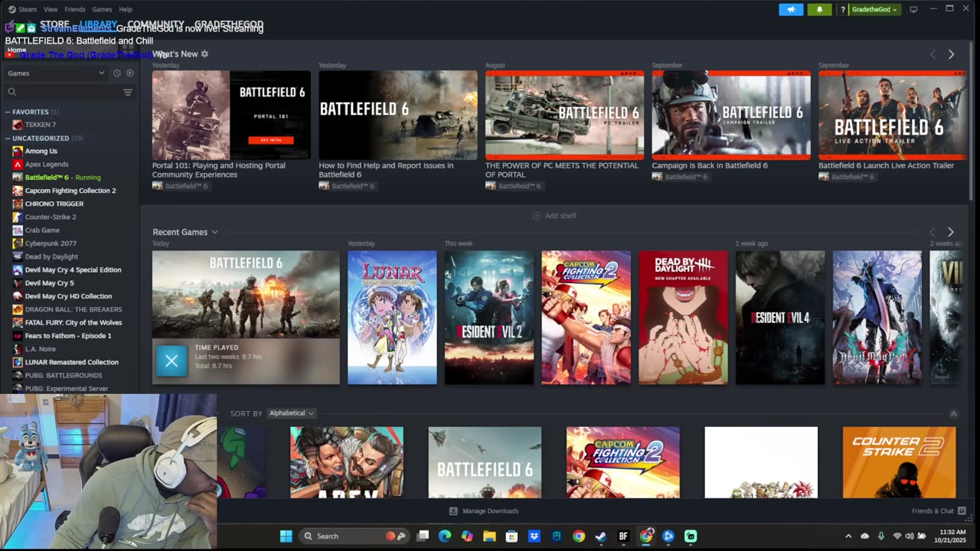Collapse the Uncategorized category
This screenshot has width=980, height=551.
click(8, 139)
